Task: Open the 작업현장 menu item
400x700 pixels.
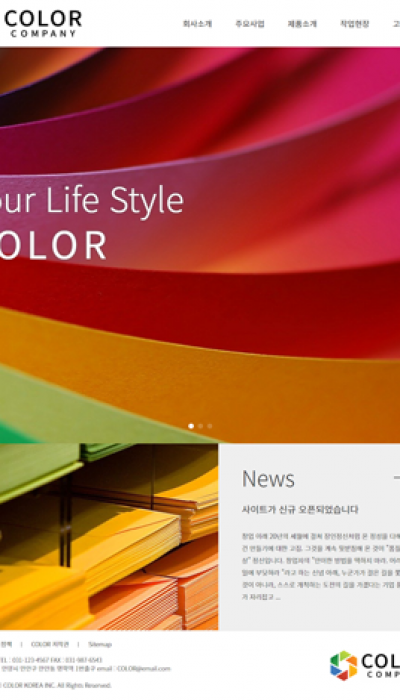Action: (x=355, y=24)
